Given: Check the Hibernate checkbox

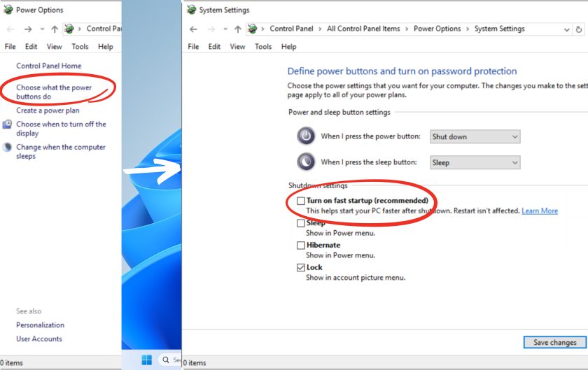Looking at the screenshot, I should point(301,246).
